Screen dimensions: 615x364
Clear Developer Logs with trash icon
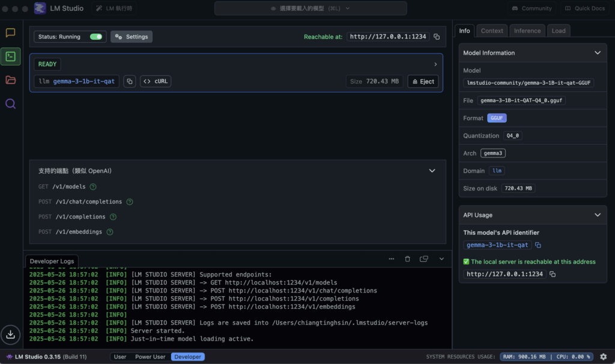tap(408, 259)
